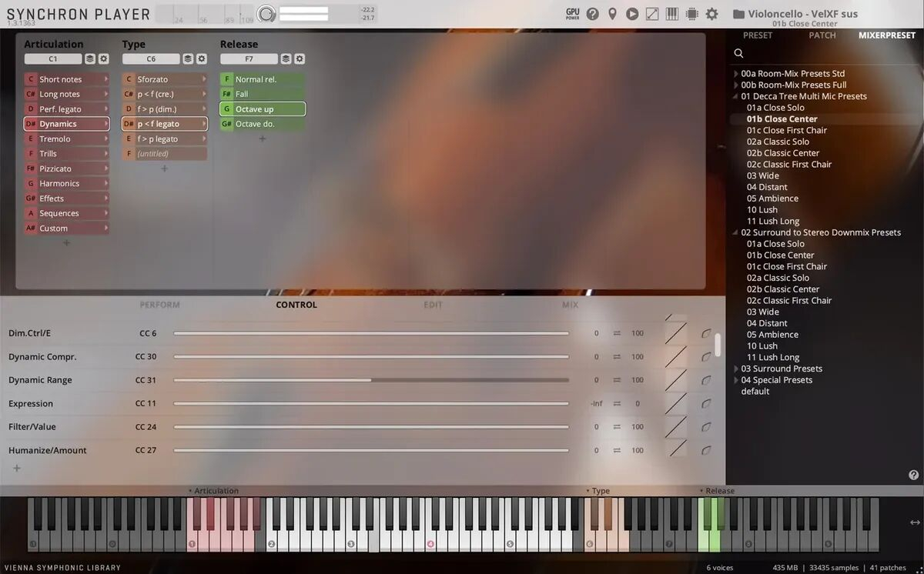Switch to the PERFORM tab

pyautogui.click(x=159, y=305)
